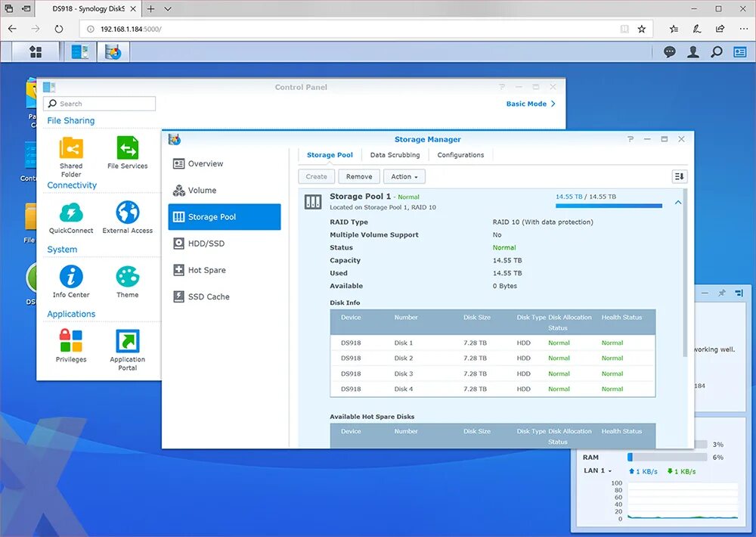
Task: Click the RAM usage bar in widget
Action: pos(667,458)
